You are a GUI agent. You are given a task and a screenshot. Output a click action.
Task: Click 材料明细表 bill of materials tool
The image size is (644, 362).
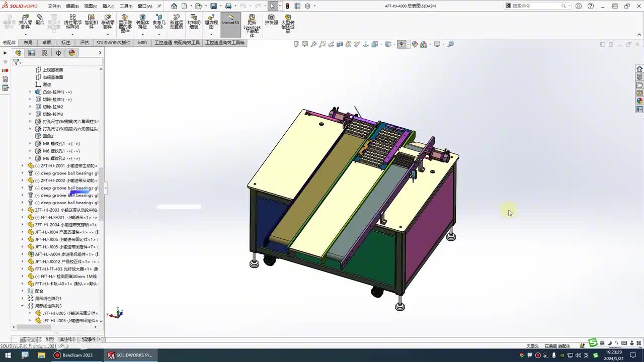pos(194,22)
